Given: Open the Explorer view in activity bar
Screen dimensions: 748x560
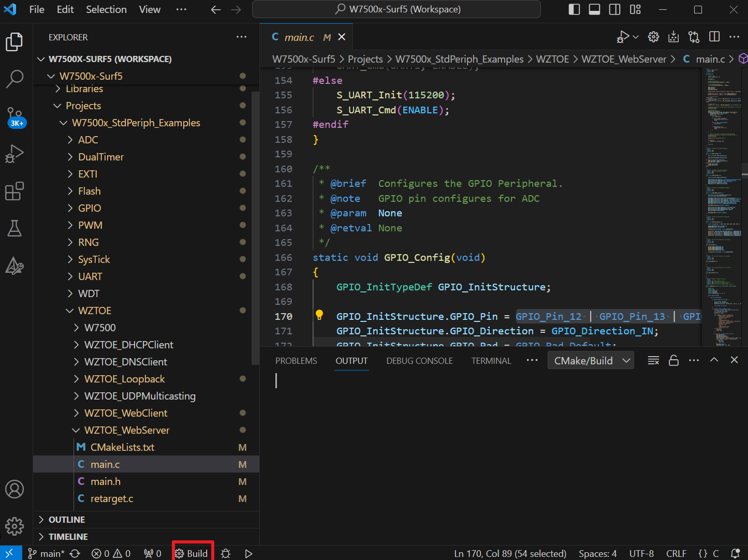Looking at the screenshot, I should tap(14, 42).
